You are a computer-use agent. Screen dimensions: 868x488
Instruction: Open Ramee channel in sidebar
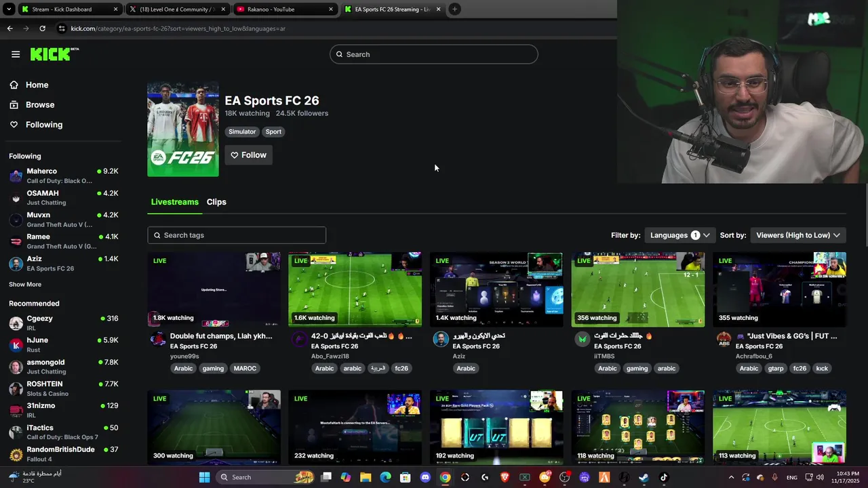tap(64, 241)
